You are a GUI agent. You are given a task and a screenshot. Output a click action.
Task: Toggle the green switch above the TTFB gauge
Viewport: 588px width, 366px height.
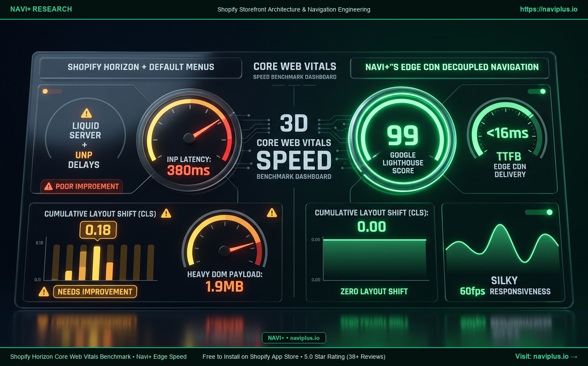[x=537, y=91]
